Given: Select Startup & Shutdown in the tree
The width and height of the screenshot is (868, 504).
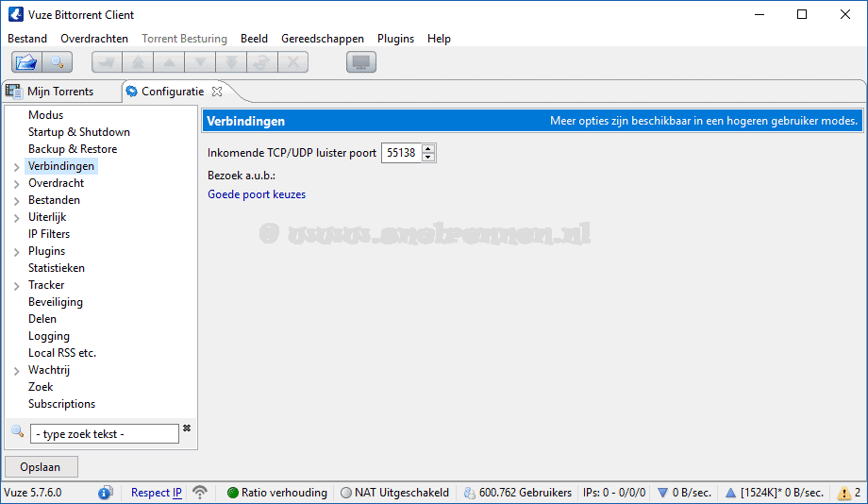Looking at the screenshot, I should [79, 132].
